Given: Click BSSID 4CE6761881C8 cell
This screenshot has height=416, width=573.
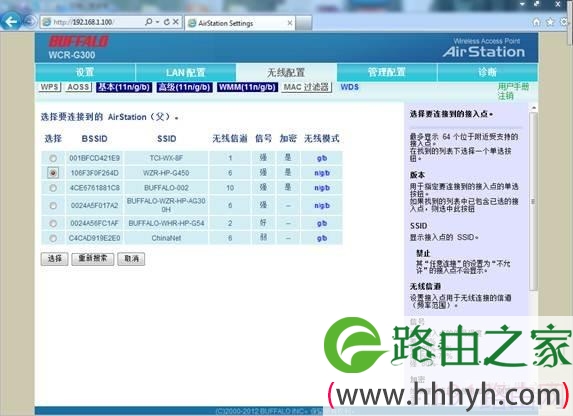Looking at the screenshot, I should 95,188.
